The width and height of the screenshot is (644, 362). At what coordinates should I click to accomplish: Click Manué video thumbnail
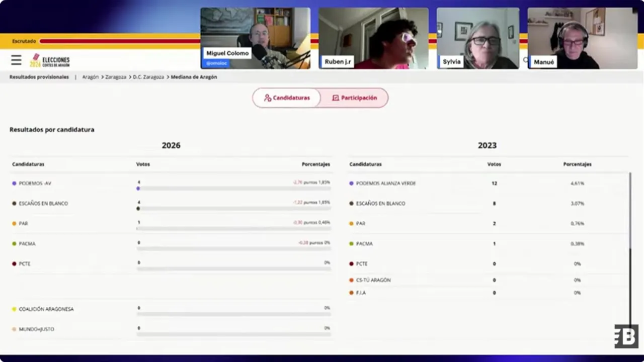pyautogui.click(x=582, y=38)
